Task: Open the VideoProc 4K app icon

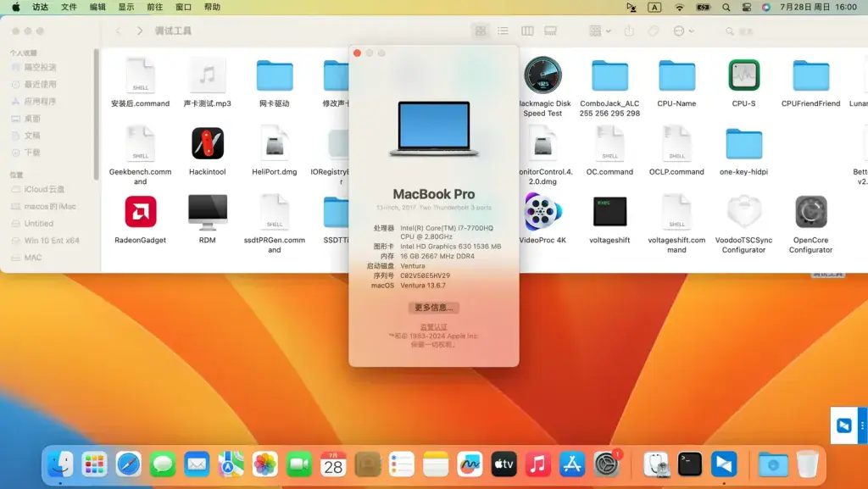Action: (542, 211)
